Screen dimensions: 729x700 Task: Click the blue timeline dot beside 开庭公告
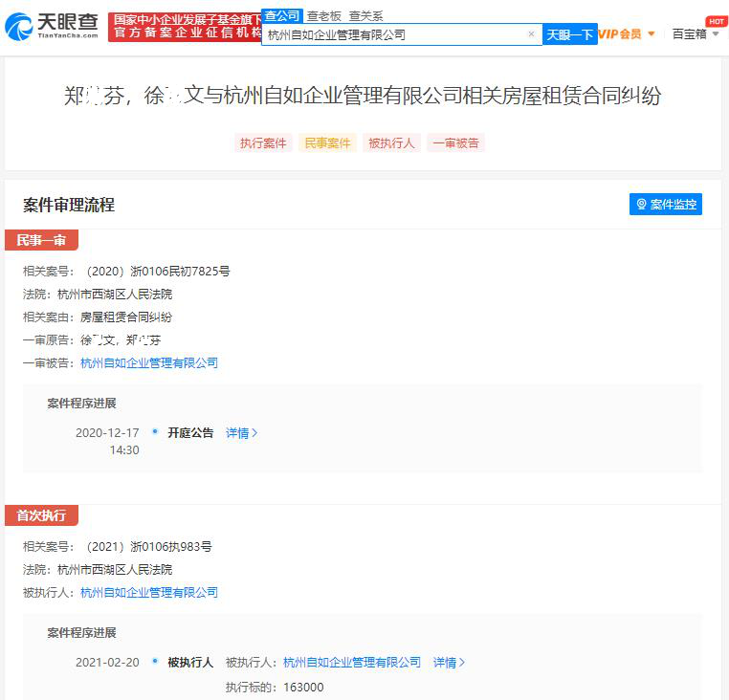[x=155, y=432]
